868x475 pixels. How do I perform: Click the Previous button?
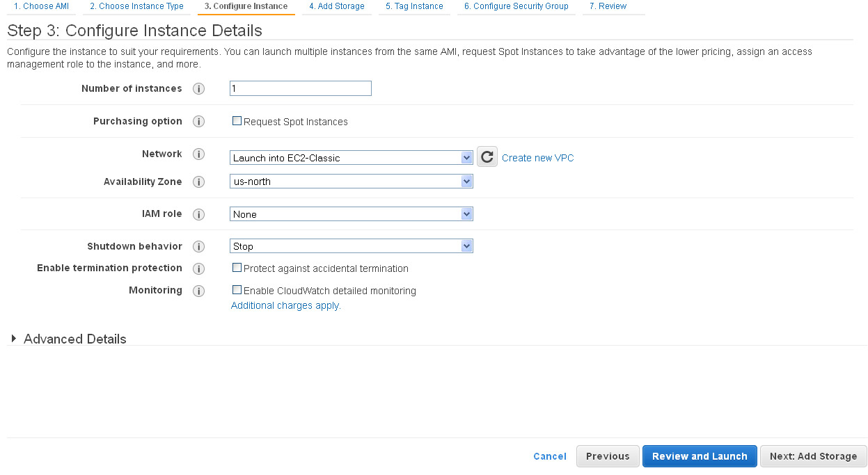608,456
